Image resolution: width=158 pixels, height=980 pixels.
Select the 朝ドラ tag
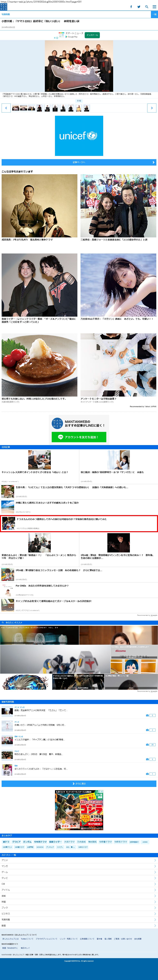tap(6, 841)
